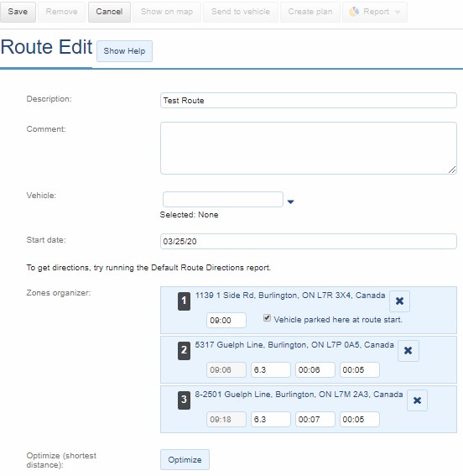
Task: Click the Remove button
Action: coord(61,12)
